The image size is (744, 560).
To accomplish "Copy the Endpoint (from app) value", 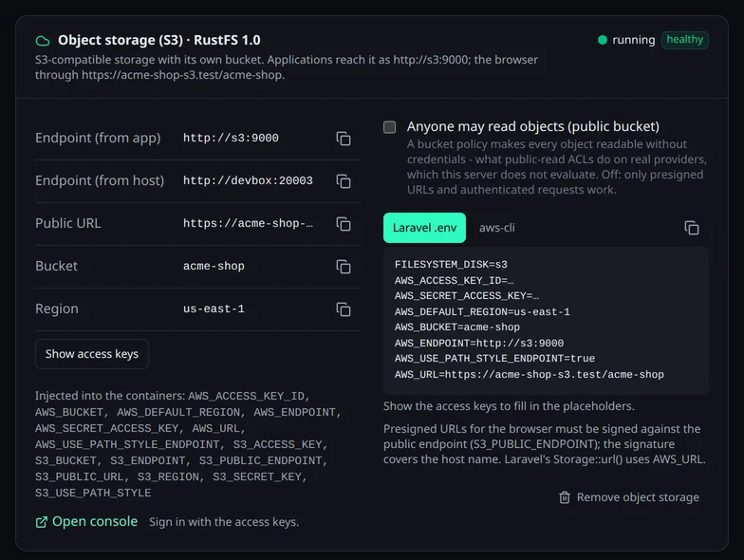I will 344,139.
